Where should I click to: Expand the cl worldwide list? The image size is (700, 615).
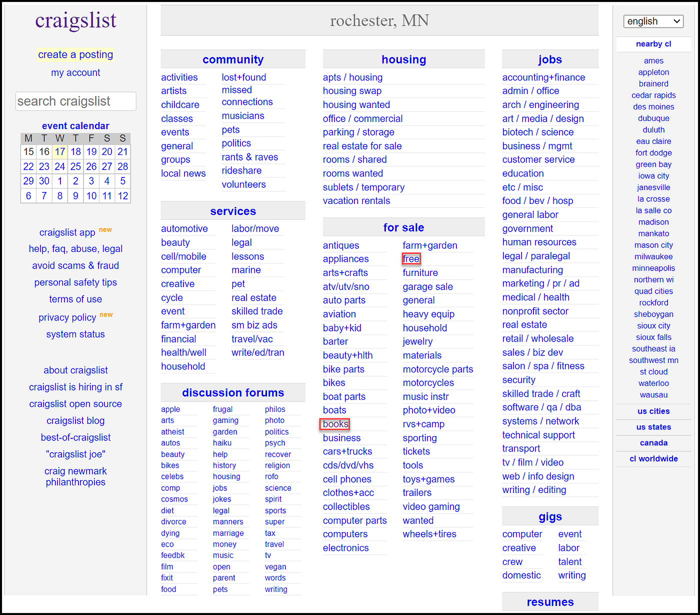[x=653, y=458]
